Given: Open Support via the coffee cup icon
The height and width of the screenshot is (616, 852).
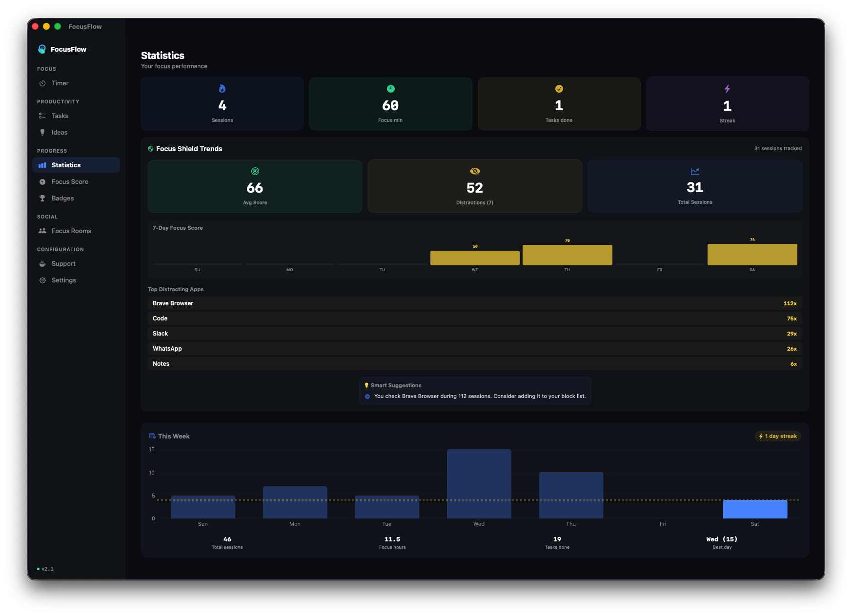Looking at the screenshot, I should point(43,263).
